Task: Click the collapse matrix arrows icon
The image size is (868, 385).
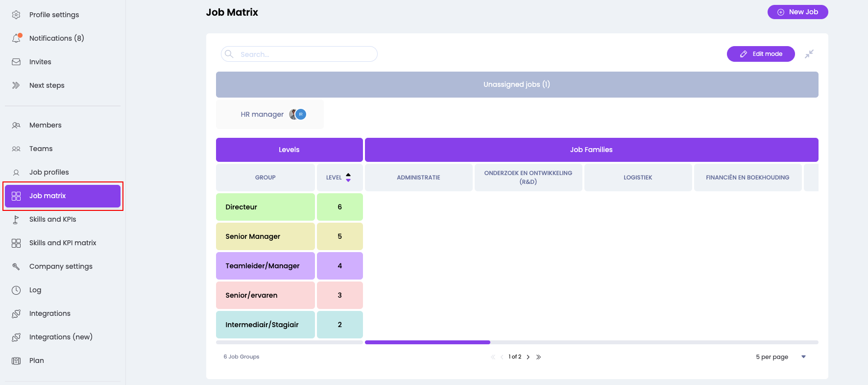Action: (809, 54)
